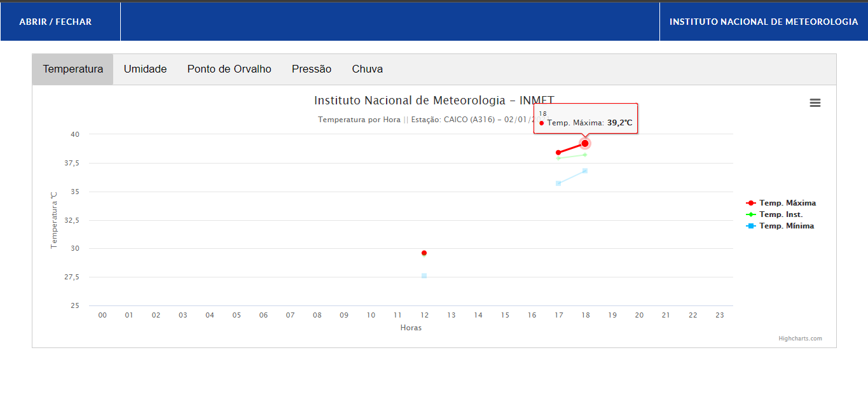Hide Temp. Inst. series via legend
The width and height of the screenshot is (868, 399).
pyautogui.click(x=780, y=214)
